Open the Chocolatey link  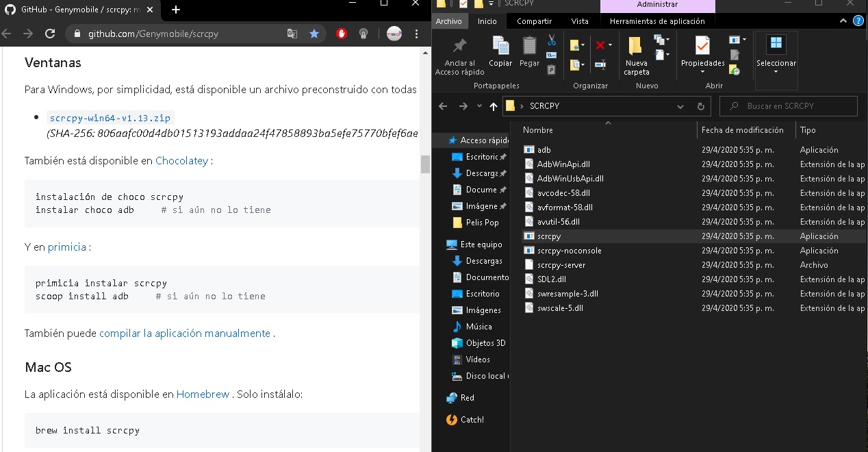point(181,160)
